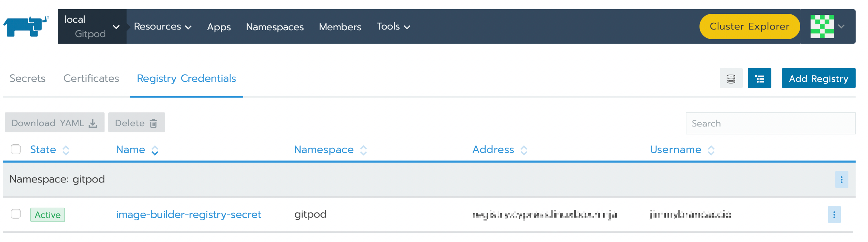Image resolution: width=868 pixels, height=242 pixels.
Task: Toggle the select-all checkbox in header
Action: pyautogui.click(x=16, y=149)
